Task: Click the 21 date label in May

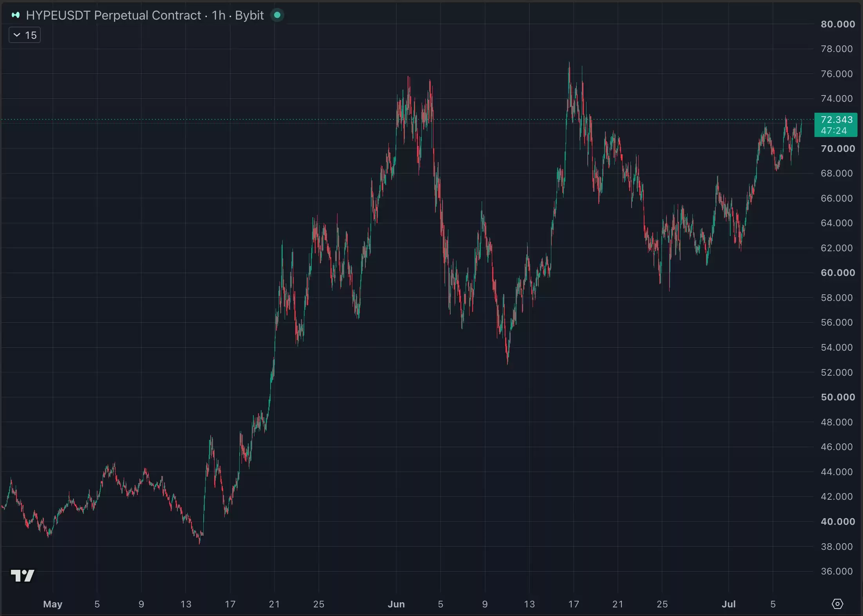Action: [x=274, y=604]
